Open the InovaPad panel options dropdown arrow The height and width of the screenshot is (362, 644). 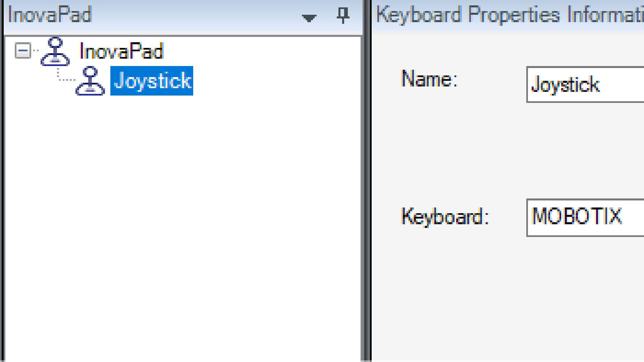click(x=309, y=18)
